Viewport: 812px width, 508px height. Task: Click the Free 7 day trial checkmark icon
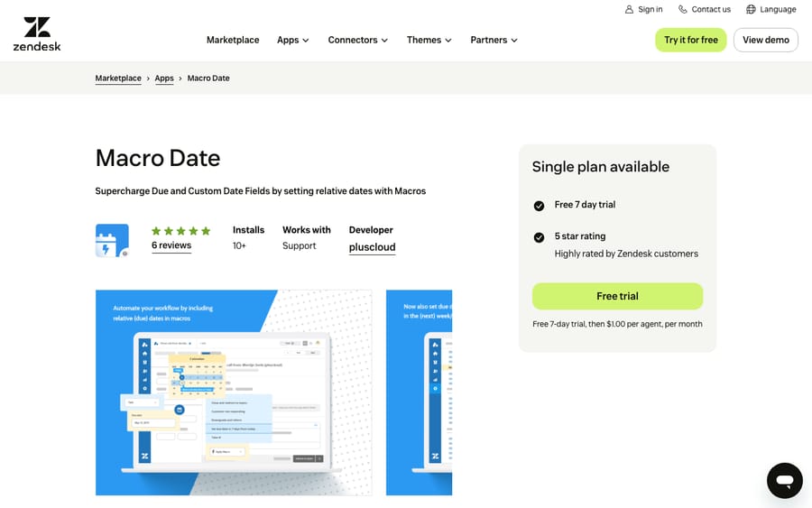[539, 206]
